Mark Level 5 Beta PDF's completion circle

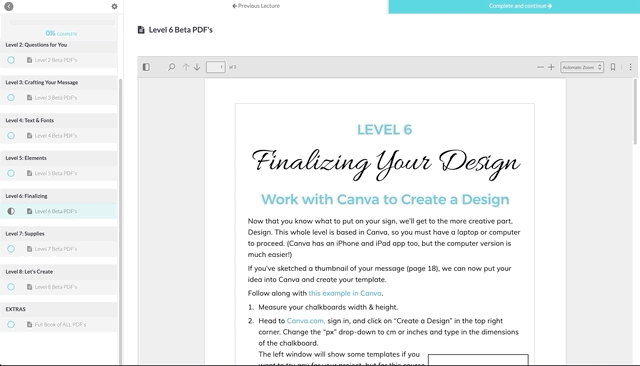point(11,173)
